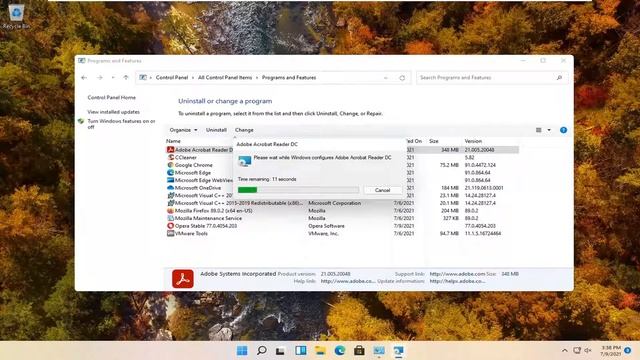Image resolution: width=640 pixels, height=360 pixels.
Task: Select the Adobe Acrobat Reader DC row icon
Action: coord(170,150)
